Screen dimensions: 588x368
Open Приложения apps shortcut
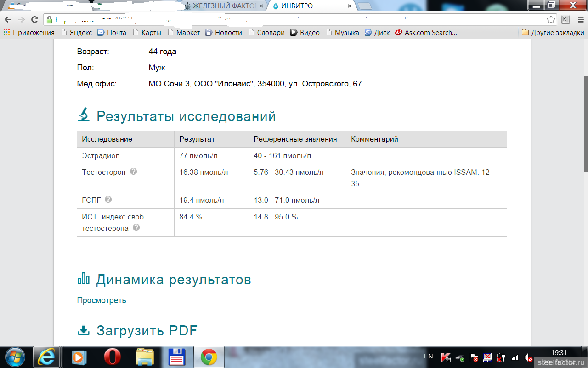pyautogui.click(x=29, y=33)
